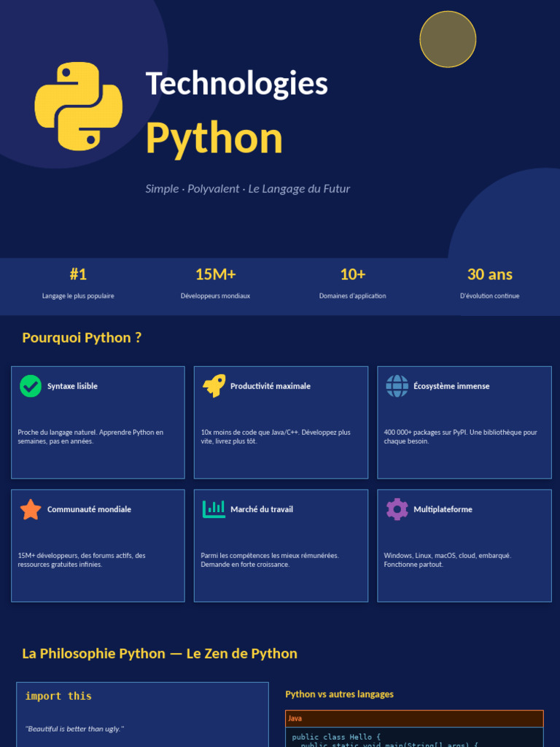Image resolution: width=560 pixels, height=747 pixels.
Task: Click the '#1' statistic value
Action: [78, 274]
